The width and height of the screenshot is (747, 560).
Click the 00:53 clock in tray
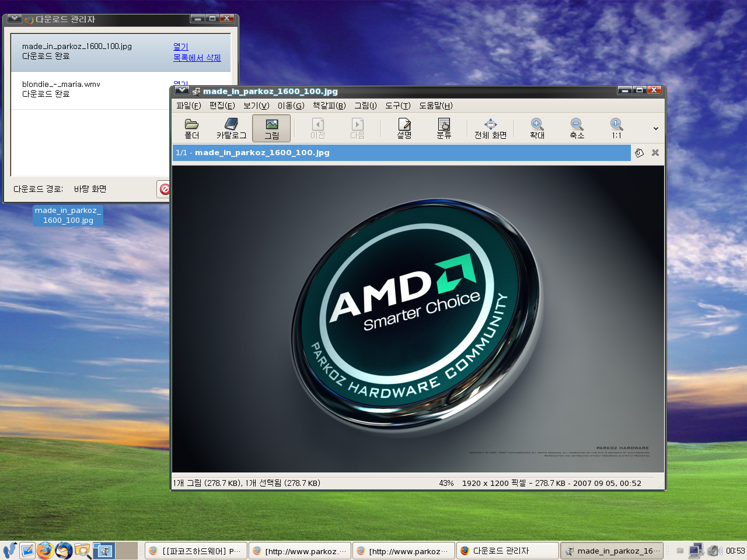(735, 550)
